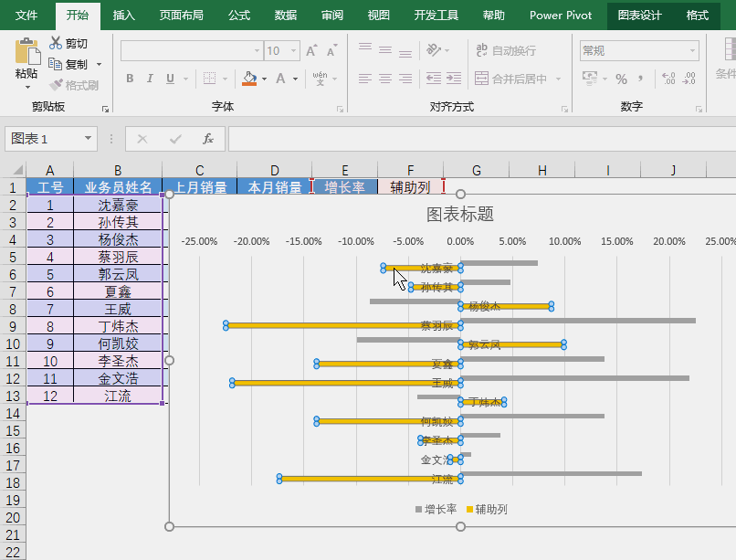
Task: Open the fill color dropdown arrow
Action: click(x=264, y=79)
